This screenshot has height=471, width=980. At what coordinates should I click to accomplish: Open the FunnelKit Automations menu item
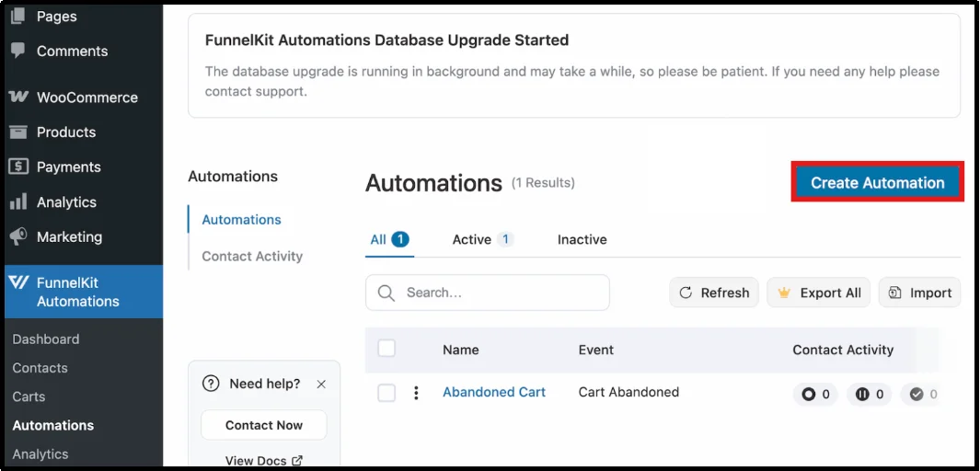click(x=84, y=292)
